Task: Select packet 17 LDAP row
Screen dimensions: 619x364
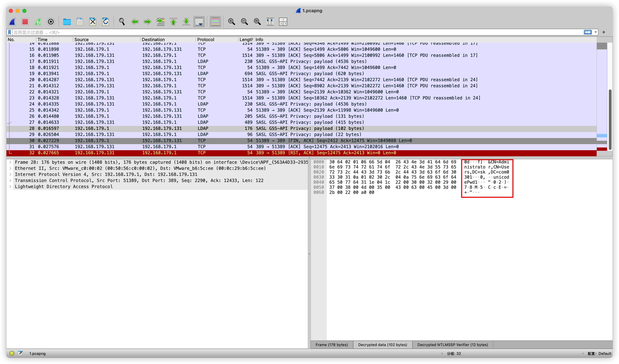Action: click(x=301, y=62)
